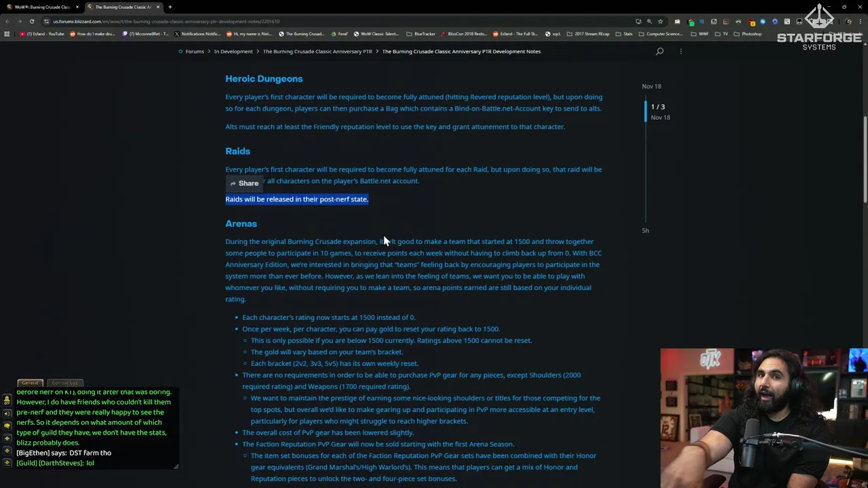
Task: Open a new browser tab
Action: tap(170, 7)
